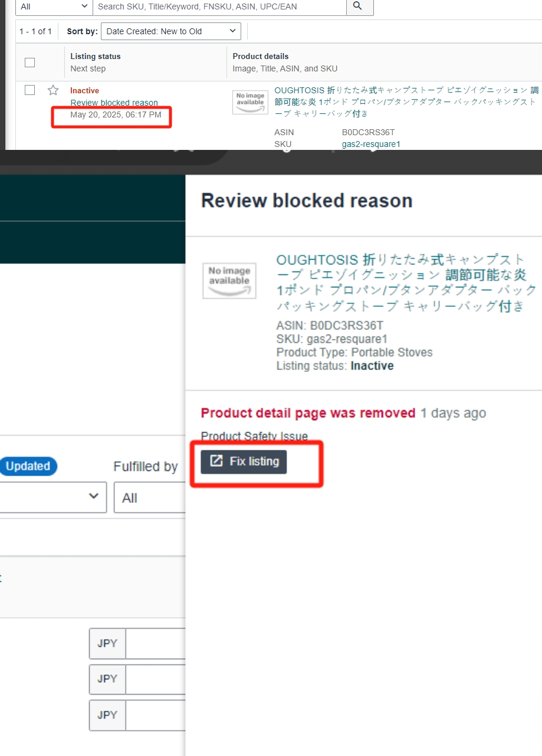The width and height of the screenshot is (542, 756).
Task: Click the Fix listing button
Action: [x=244, y=462]
